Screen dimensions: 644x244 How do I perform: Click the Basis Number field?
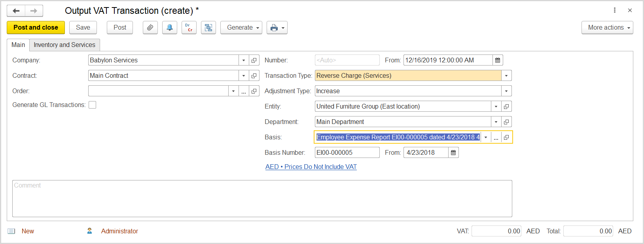pos(347,153)
